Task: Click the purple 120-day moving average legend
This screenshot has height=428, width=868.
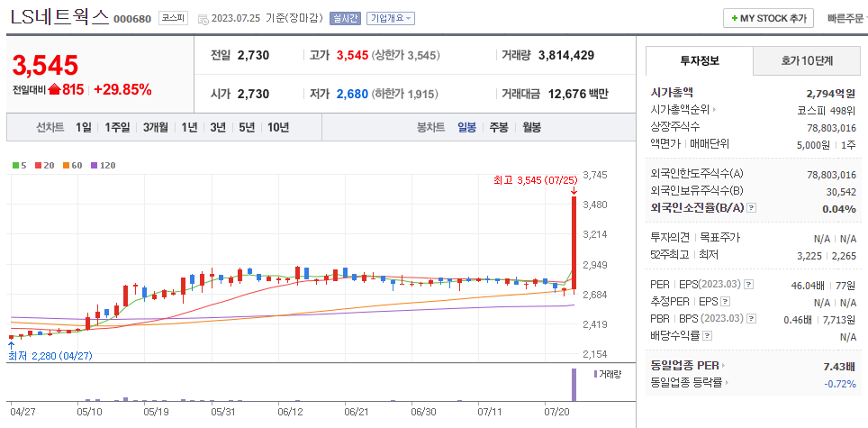Action: [103, 165]
